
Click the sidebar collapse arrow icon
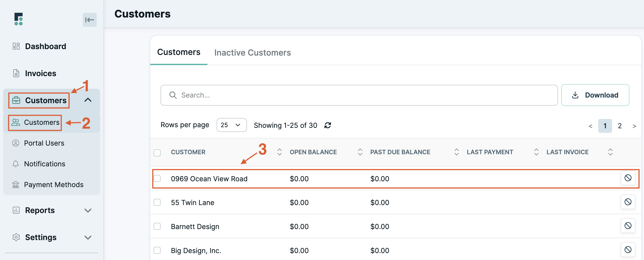point(90,20)
